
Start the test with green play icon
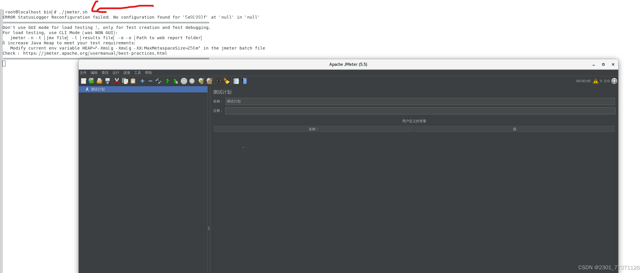tap(168, 81)
